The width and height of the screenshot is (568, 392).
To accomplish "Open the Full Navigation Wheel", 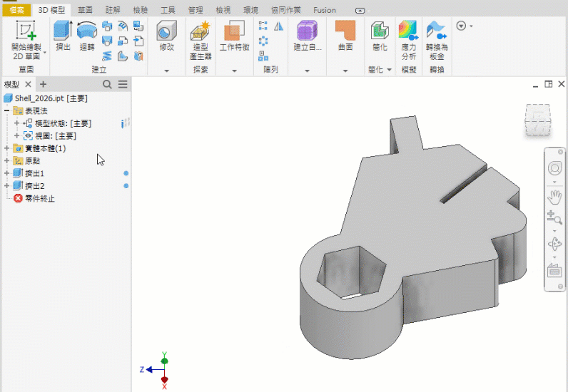I will pos(554,168).
